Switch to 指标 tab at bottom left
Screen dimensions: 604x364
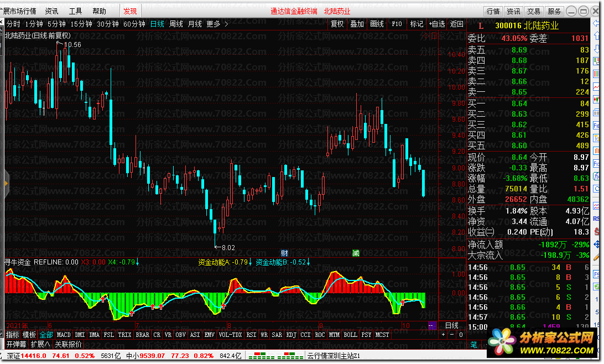click(x=12, y=335)
